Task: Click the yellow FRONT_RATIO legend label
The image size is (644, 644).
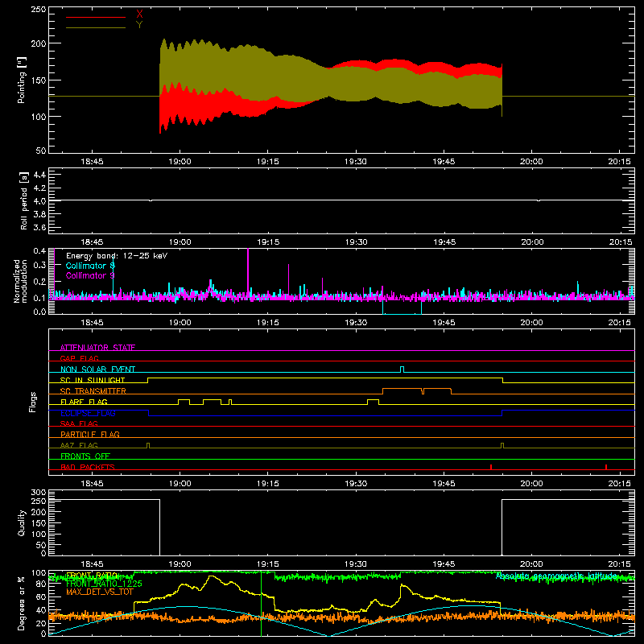Action: tap(92, 575)
